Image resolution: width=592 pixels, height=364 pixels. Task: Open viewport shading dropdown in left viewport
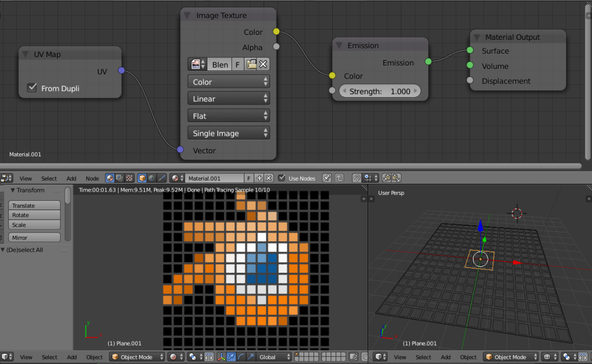(x=176, y=357)
